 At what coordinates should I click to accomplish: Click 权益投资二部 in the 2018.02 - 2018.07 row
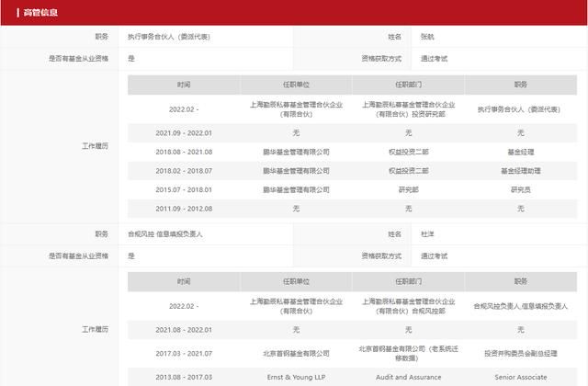(408, 171)
